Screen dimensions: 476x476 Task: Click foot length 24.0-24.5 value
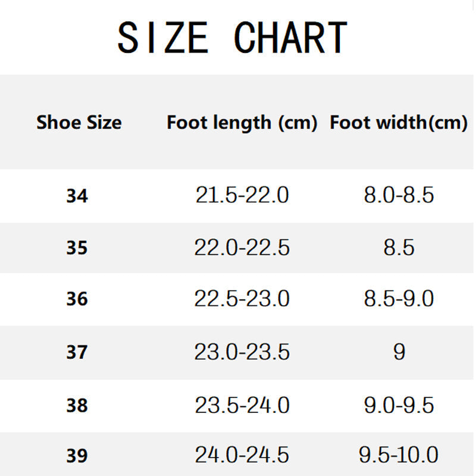coord(242,455)
